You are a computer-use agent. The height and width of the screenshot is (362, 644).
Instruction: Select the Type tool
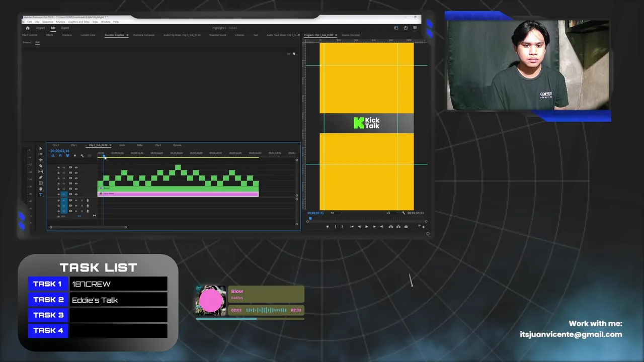(x=41, y=195)
